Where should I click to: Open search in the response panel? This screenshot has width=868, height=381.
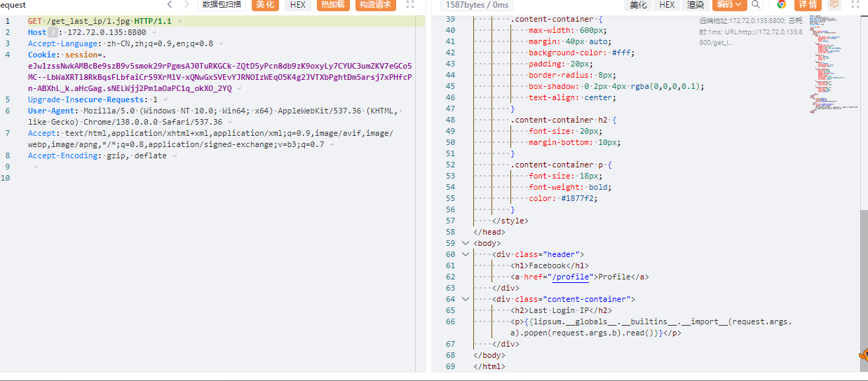pos(756,5)
